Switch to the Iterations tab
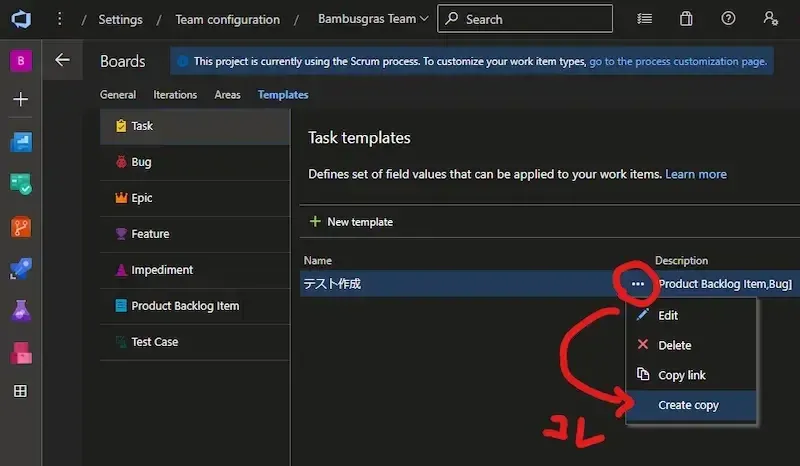Screen dimensions: 800x466 pos(175,95)
